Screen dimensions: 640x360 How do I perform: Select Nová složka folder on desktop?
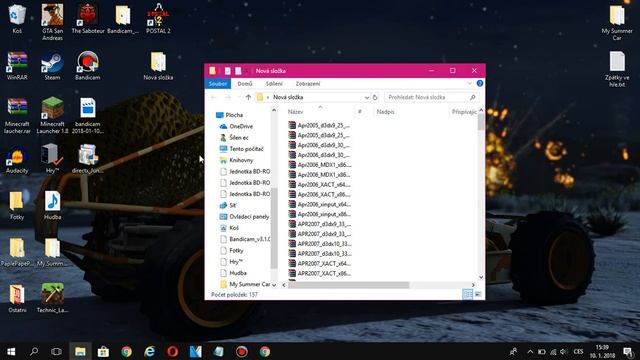tap(158, 65)
